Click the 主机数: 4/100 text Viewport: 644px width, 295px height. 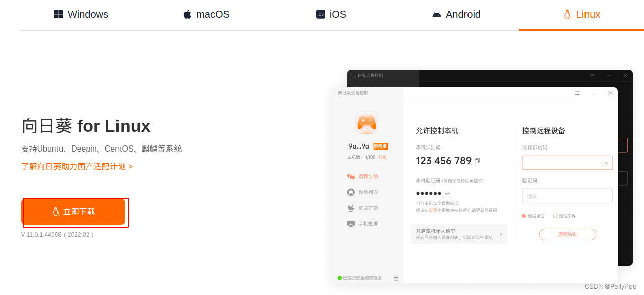(361, 157)
